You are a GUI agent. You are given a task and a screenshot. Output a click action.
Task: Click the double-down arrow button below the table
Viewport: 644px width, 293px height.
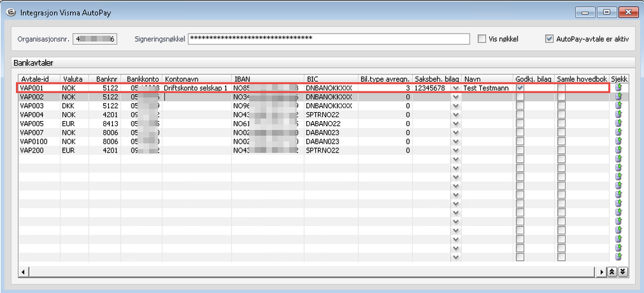624,272
